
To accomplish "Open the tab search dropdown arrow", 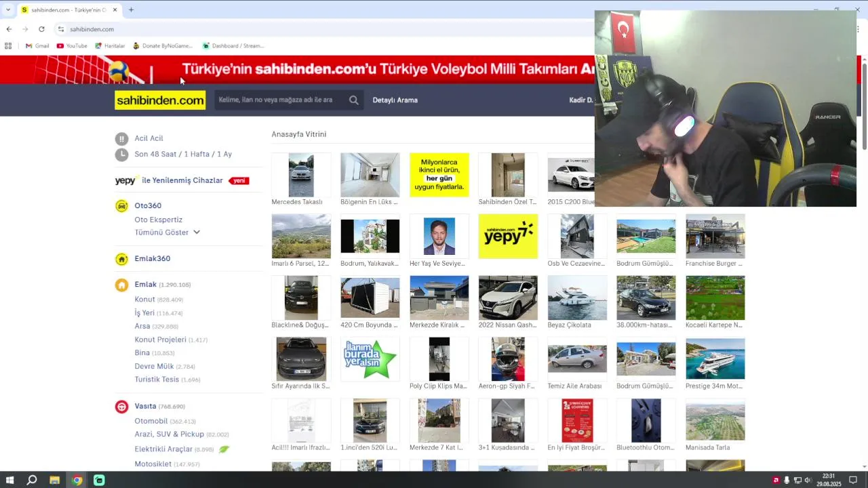I will point(8,10).
